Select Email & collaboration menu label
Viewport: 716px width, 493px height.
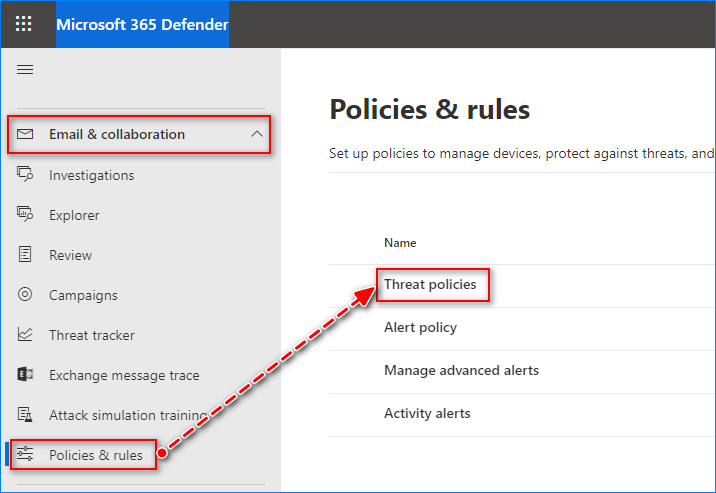117,134
